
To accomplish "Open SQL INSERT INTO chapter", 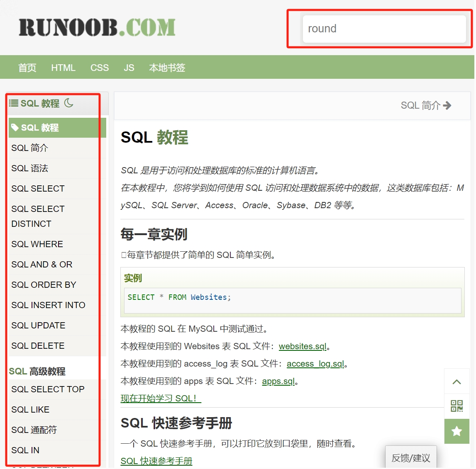I will [48, 305].
